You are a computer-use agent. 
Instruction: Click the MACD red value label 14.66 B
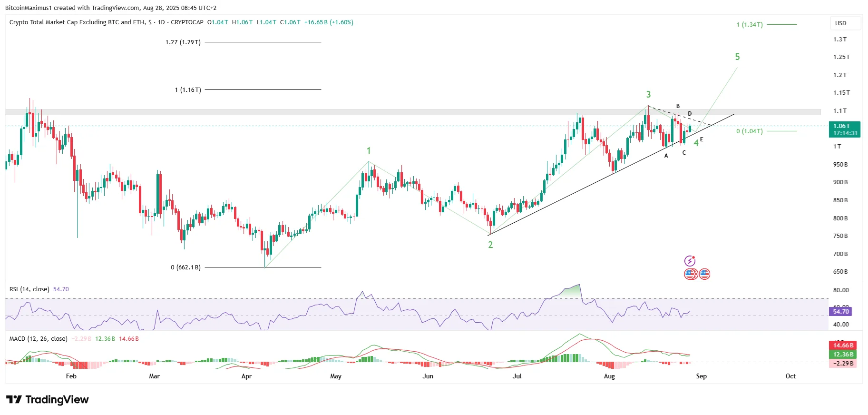coord(844,346)
